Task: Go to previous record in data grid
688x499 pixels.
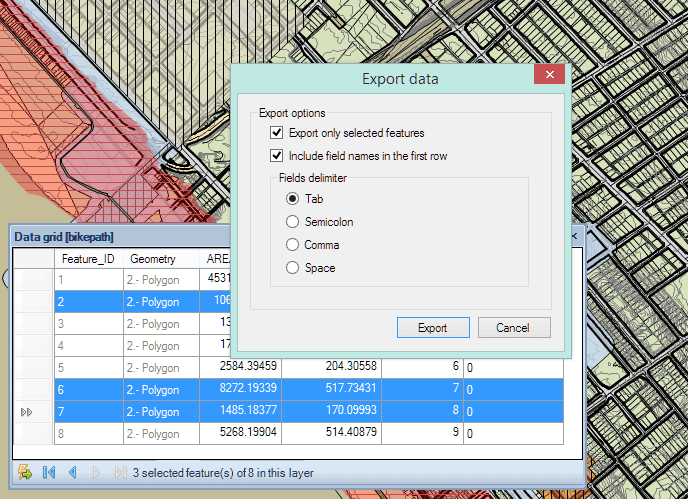Action: tap(72, 472)
